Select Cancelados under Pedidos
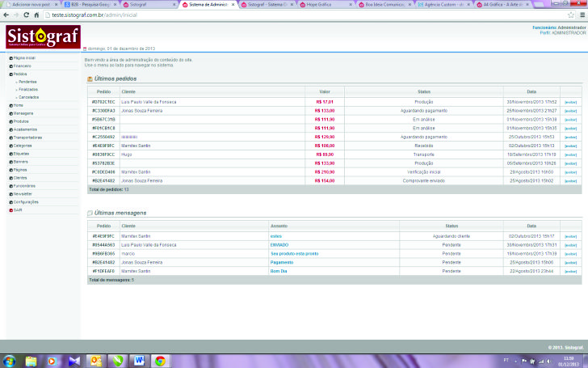Screen dimensions: 588x368 point(28,97)
